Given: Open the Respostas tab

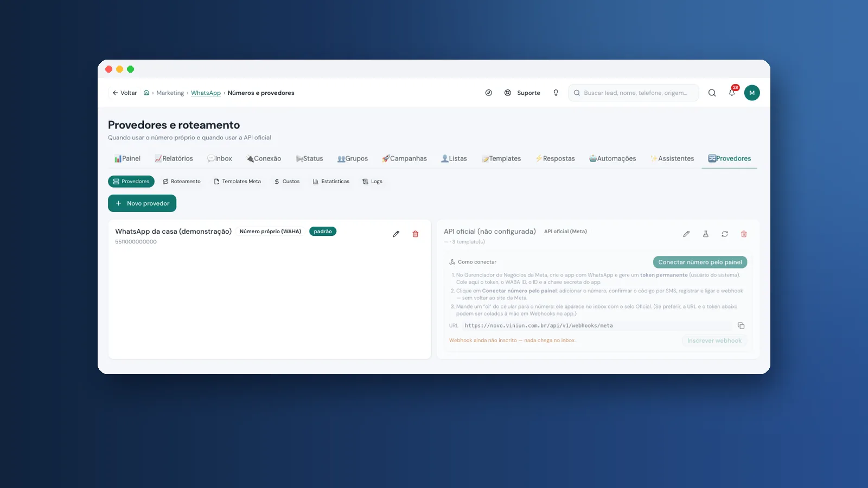Looking at the screenshot, I should [555, 158].
